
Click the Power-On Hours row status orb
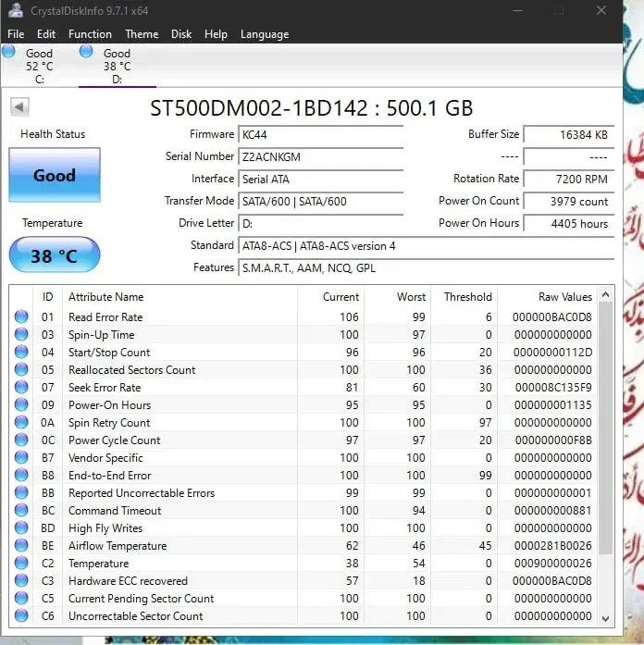[21, 404]
